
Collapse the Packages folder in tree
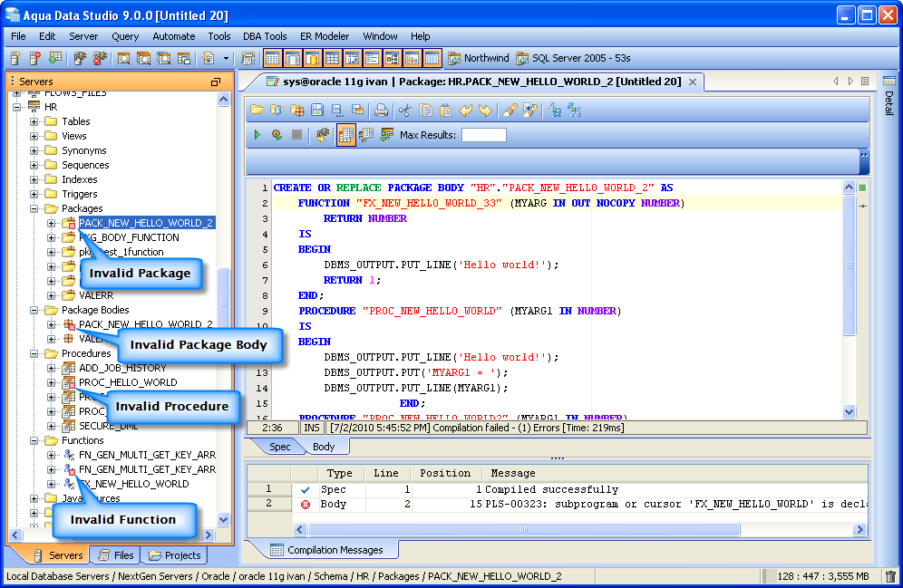pyautogui.click(x=34, y=208)
